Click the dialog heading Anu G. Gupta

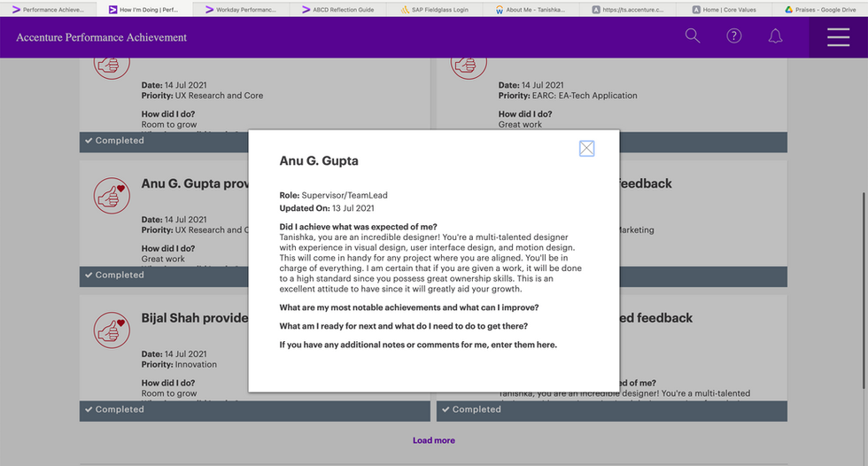319,161
